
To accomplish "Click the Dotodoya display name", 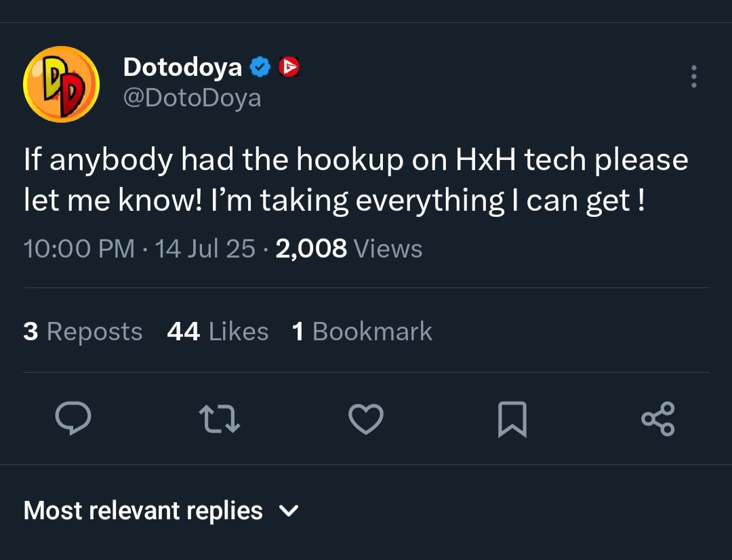I will point(182,67).
